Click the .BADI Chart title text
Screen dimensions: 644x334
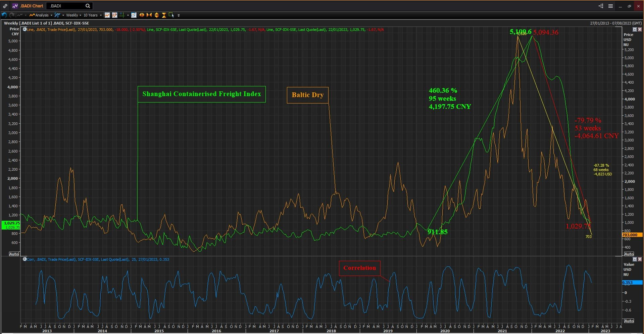click(x=32, y=6)
